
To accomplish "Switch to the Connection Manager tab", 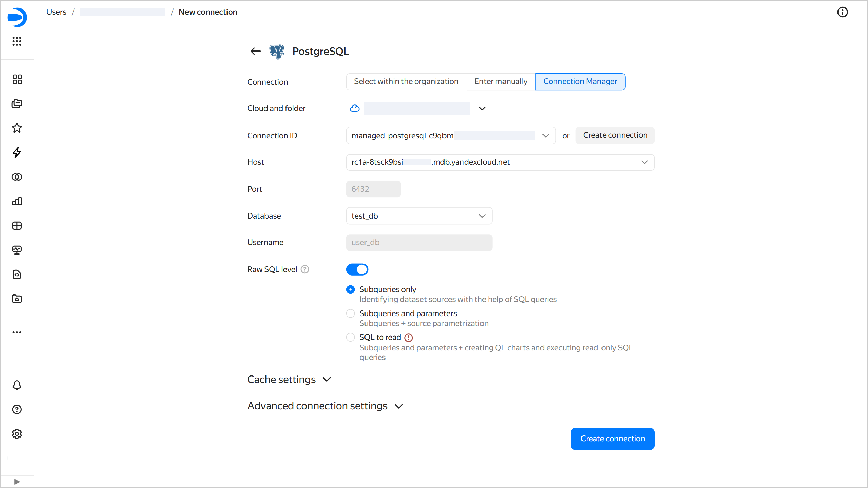I will click(x=580, y=82).
